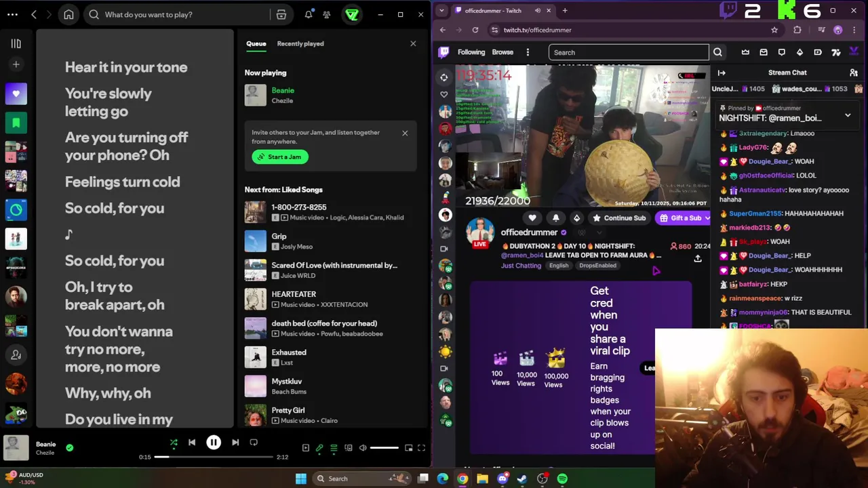Toggle the lyrics microphone button
This screenshot has height=488, width=868.
click(x=319, y=448)
